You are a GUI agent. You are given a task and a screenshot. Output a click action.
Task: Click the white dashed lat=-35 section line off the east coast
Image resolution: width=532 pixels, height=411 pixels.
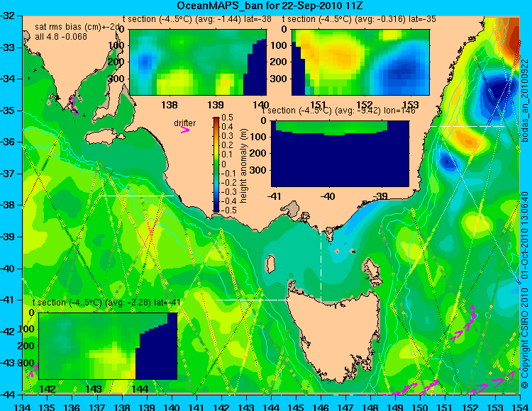pos(467,126)
